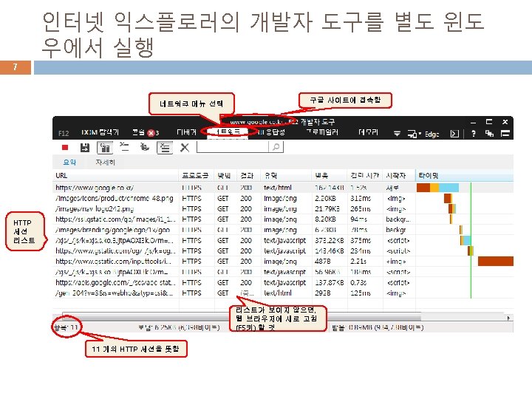Select the 56.96KB javascript request row
The width and height of the screenshot is (532, 399).
[x=283, y=272]
